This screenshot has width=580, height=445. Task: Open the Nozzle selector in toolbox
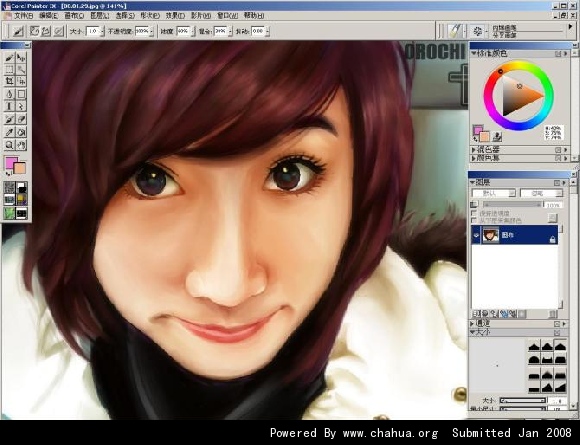click(21, 213)
